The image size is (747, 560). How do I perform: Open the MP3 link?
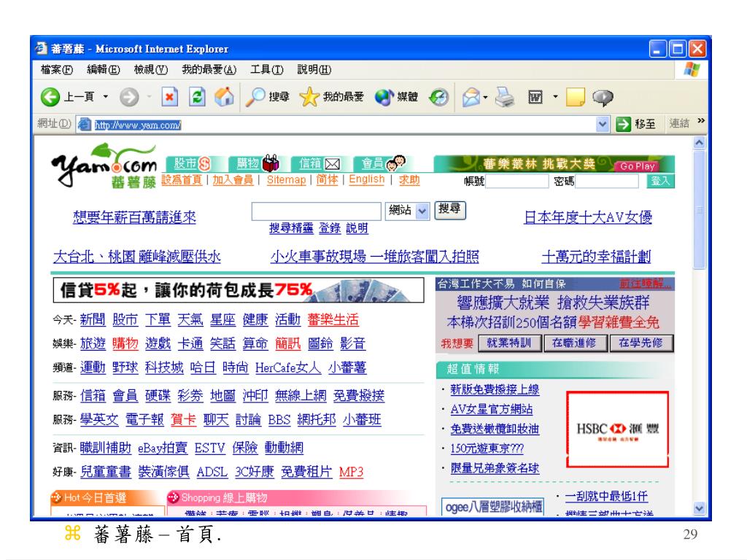pos(351,472)
